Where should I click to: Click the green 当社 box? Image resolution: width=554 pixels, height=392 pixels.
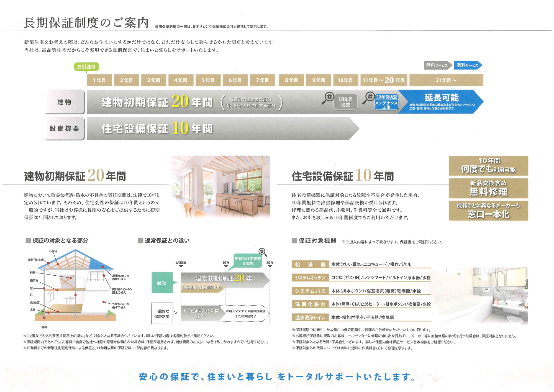point(162,283)
